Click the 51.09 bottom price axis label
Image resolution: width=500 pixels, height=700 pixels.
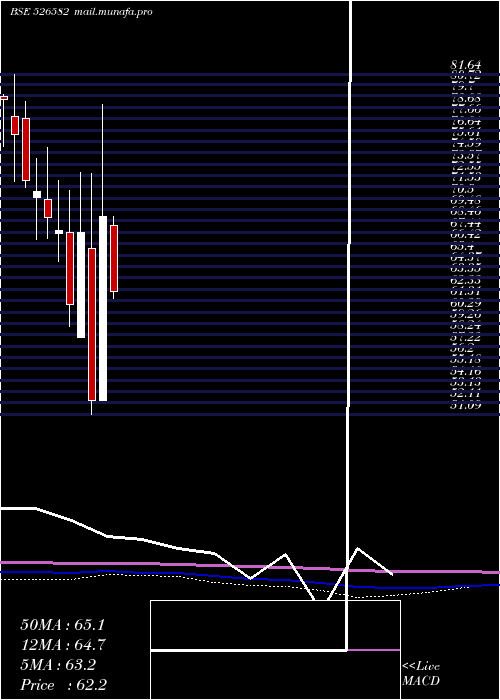(x=465, y=406)
